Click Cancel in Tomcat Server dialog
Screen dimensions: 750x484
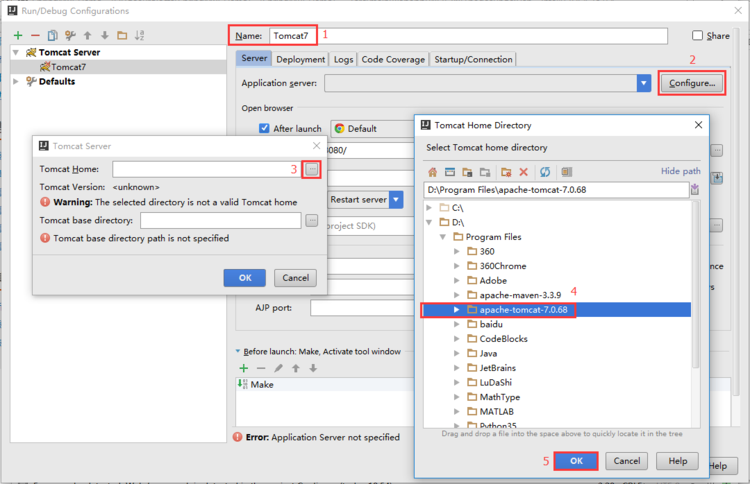(x=295, y=278)
